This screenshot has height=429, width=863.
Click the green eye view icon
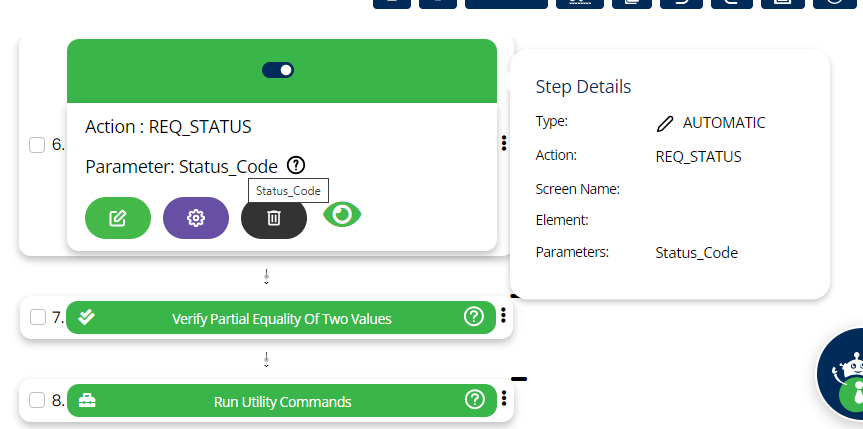tap(342, 214)
